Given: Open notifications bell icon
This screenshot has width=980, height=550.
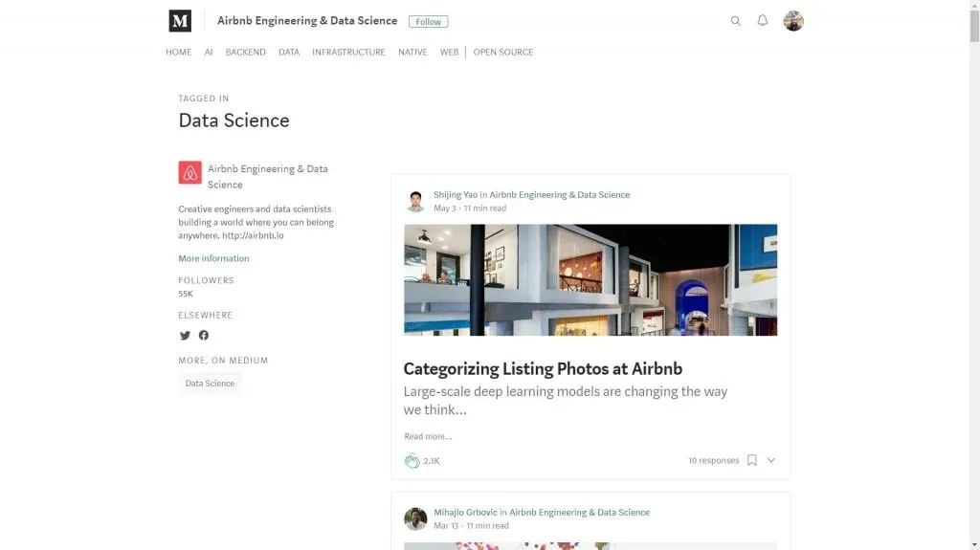Looking at the screenshot, I should (763, 21).
